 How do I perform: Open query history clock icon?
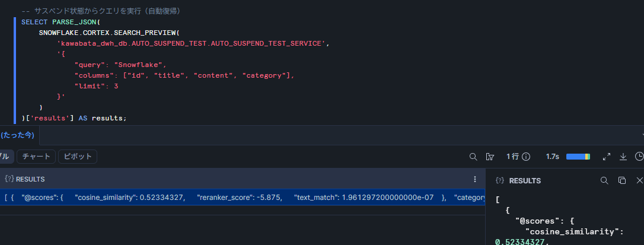[x=639, y=157]
